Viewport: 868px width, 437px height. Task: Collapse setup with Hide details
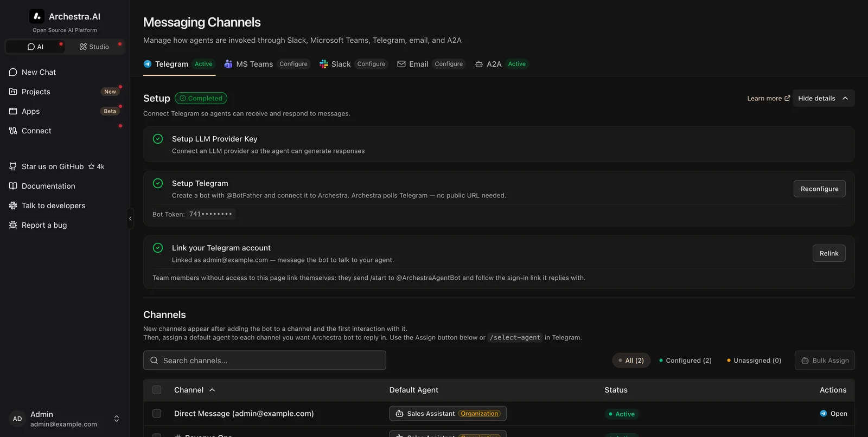click(x=824, y=98)
